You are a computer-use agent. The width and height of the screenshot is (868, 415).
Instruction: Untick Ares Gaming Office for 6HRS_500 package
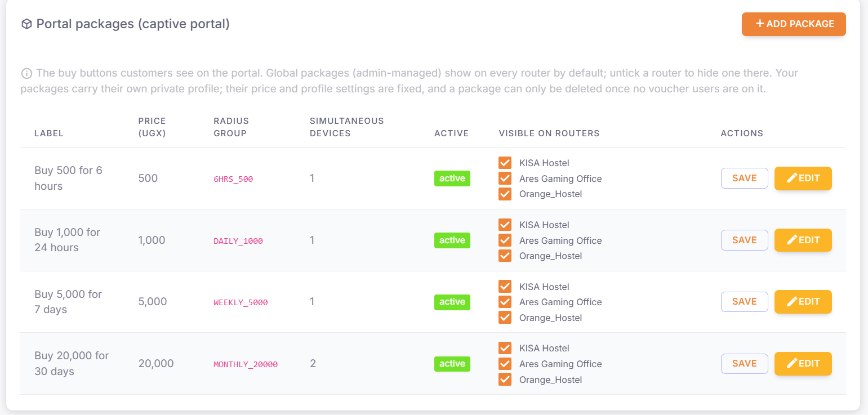coord(505,179)
